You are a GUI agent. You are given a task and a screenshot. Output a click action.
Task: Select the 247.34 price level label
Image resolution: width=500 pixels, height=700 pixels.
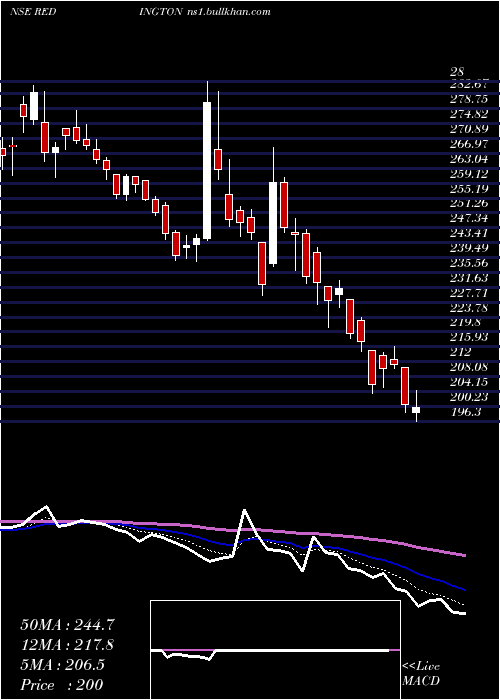click(x=470, y=218)
